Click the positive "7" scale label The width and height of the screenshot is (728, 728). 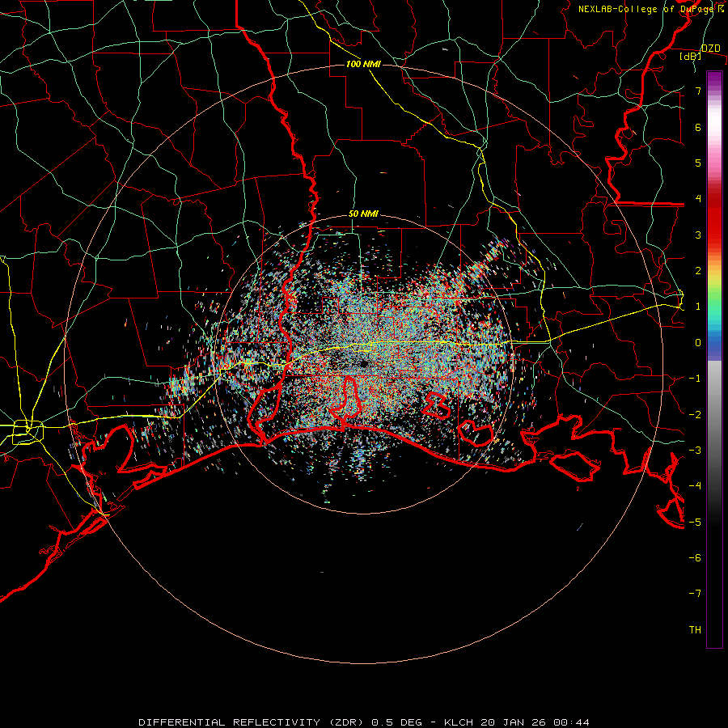698,91
